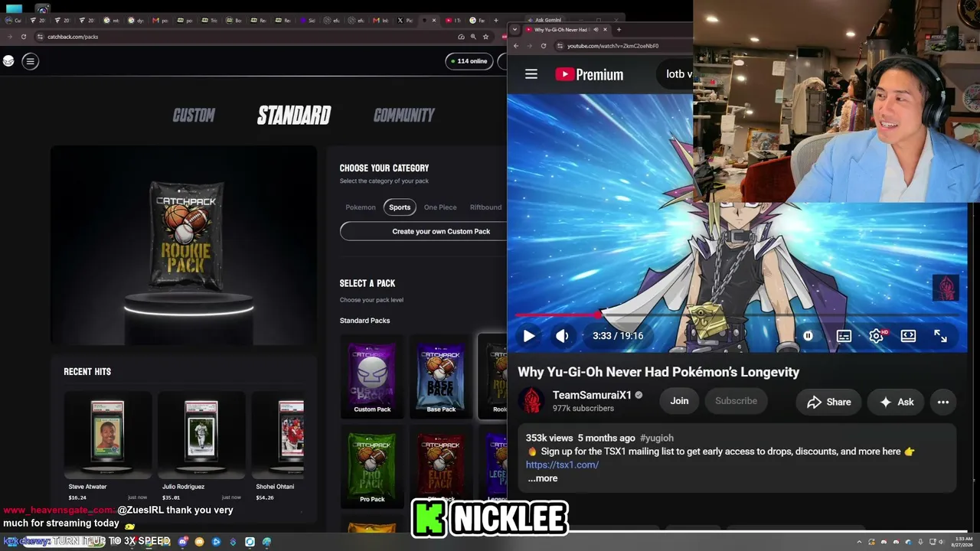Click the channel watermark on the video

(946, 288)
